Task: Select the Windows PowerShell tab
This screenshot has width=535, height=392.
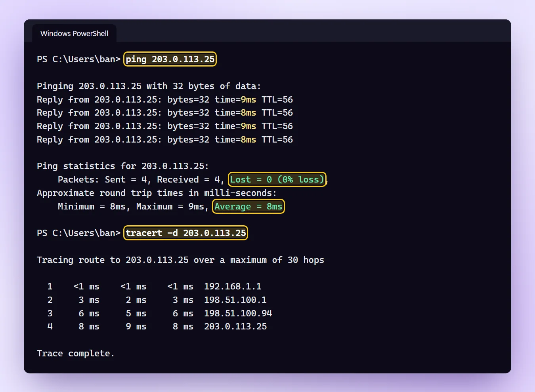Action: pyautogui.click(x=74, y=34)
